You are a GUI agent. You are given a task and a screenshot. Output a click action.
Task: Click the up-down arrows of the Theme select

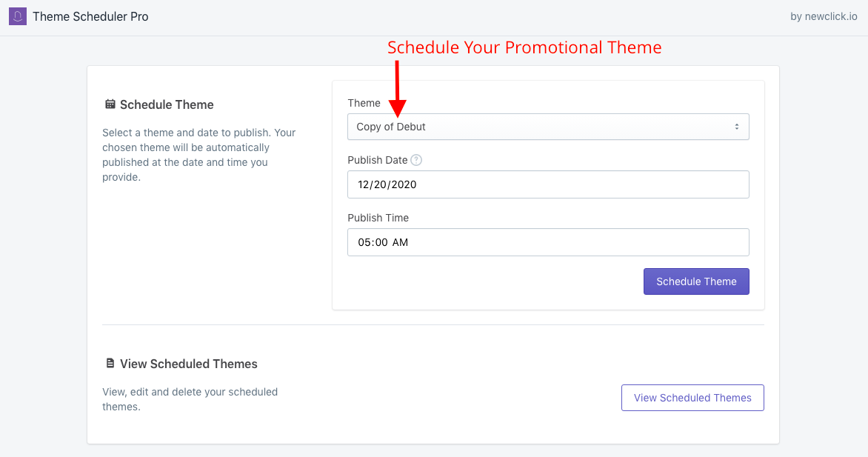coord(737,127)
